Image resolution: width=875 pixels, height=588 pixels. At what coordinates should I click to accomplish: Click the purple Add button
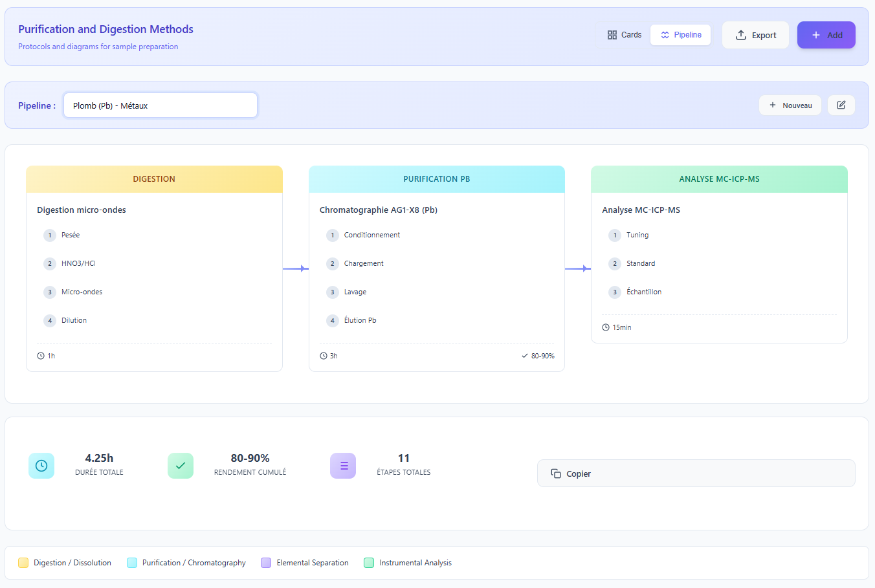click(x=826, y=35)
